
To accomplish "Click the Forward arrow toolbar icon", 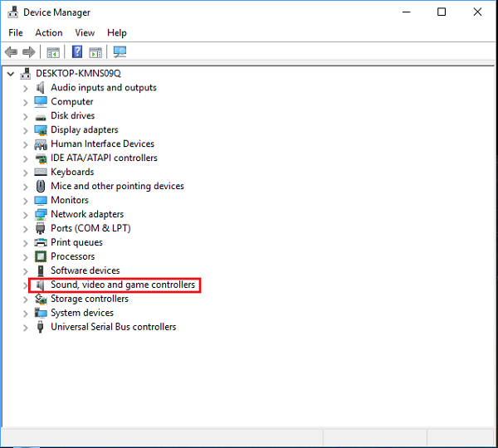I will [28, 52].
